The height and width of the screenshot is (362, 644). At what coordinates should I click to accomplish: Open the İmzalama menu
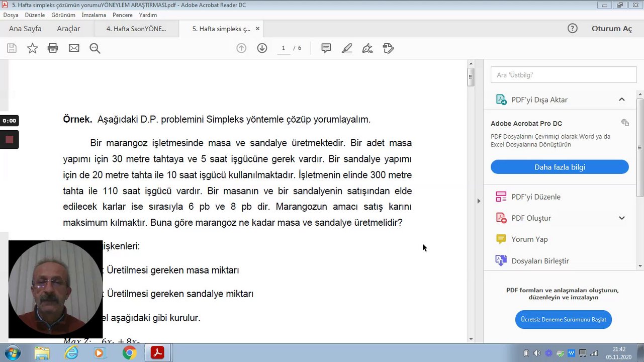click(x=94, y=15)
